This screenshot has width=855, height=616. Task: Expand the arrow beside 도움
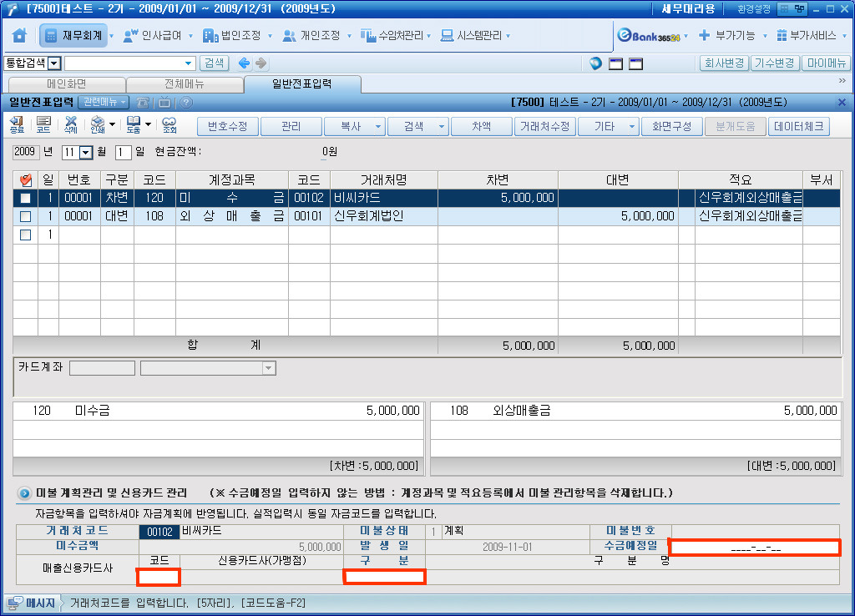[148, 125]
